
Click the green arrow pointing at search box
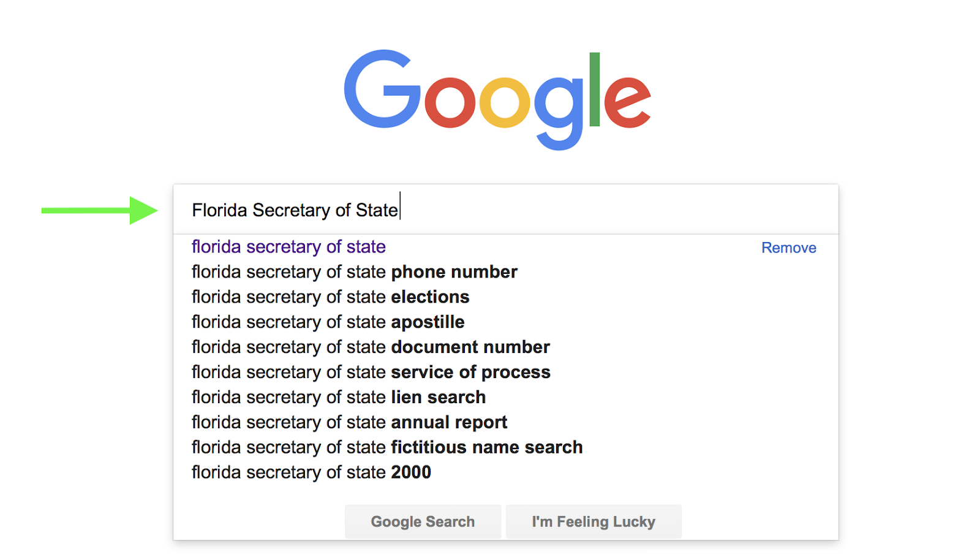click(x=99, y=210)
